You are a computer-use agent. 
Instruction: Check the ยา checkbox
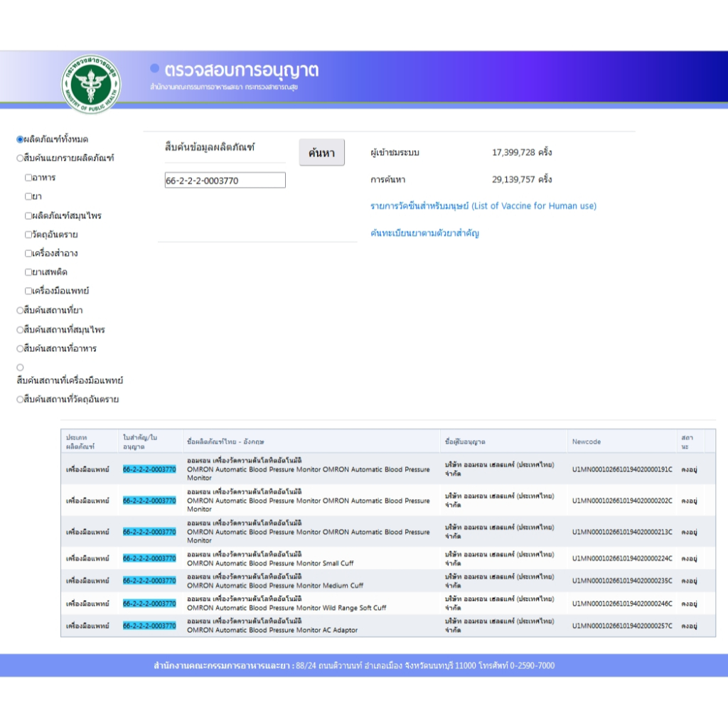(28, 197)
